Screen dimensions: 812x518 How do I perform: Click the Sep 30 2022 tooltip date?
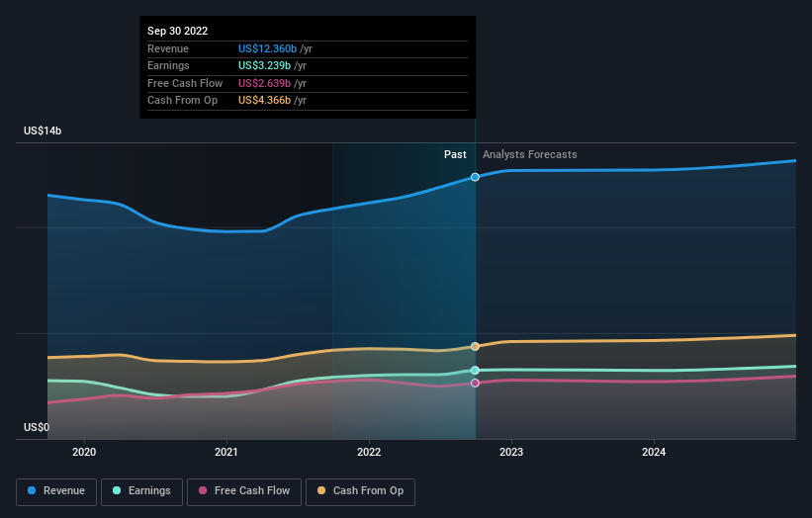[x=178, y=31]
